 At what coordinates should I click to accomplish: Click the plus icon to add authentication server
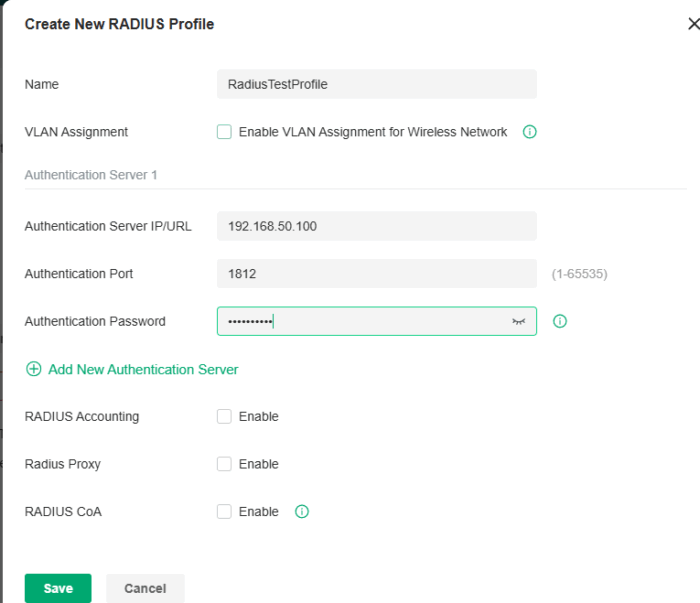(x=34, y=369)
